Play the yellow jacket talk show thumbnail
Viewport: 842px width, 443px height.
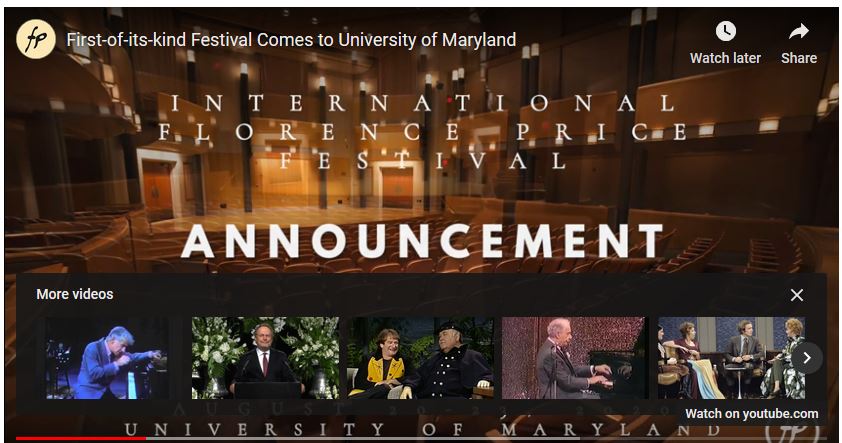(420, 358)
